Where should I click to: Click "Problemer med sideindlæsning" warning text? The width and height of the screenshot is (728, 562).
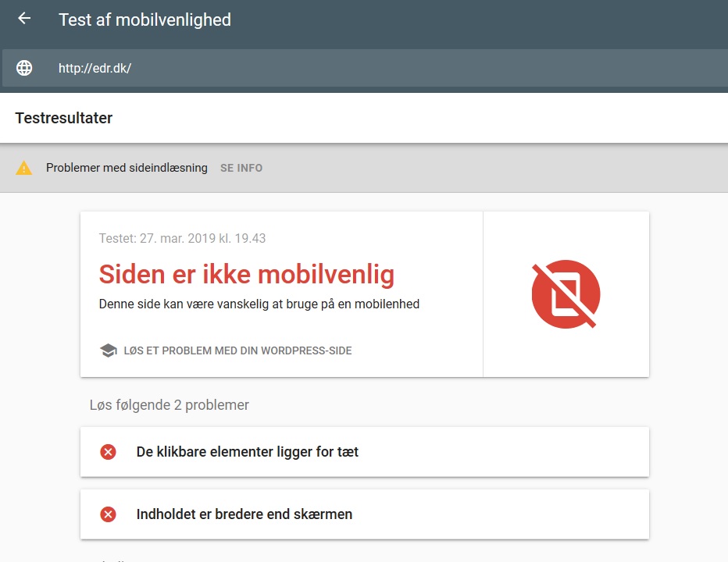tap(127, 168)
